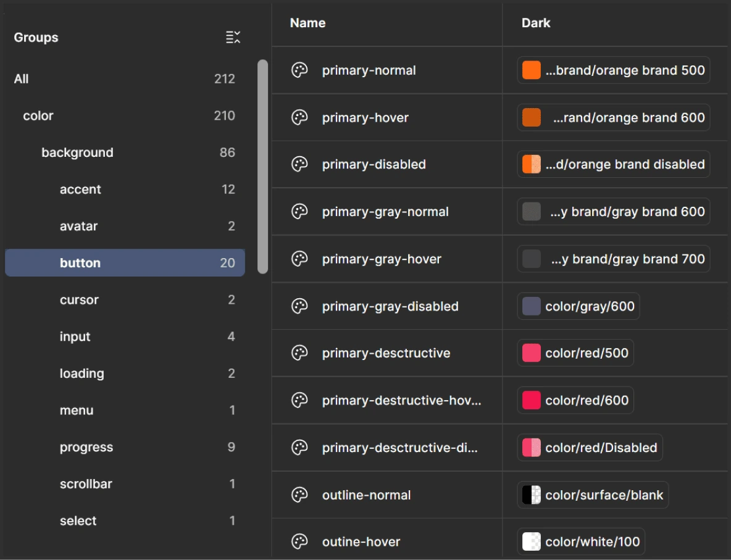Click the groups panel vertical scrollbar

click(263, 167)
